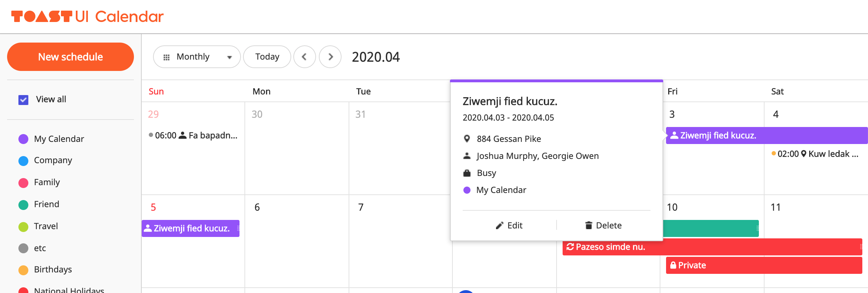868x293 pixels.
Task: Click the Family calendar color dot
Action: coord(23,182)
